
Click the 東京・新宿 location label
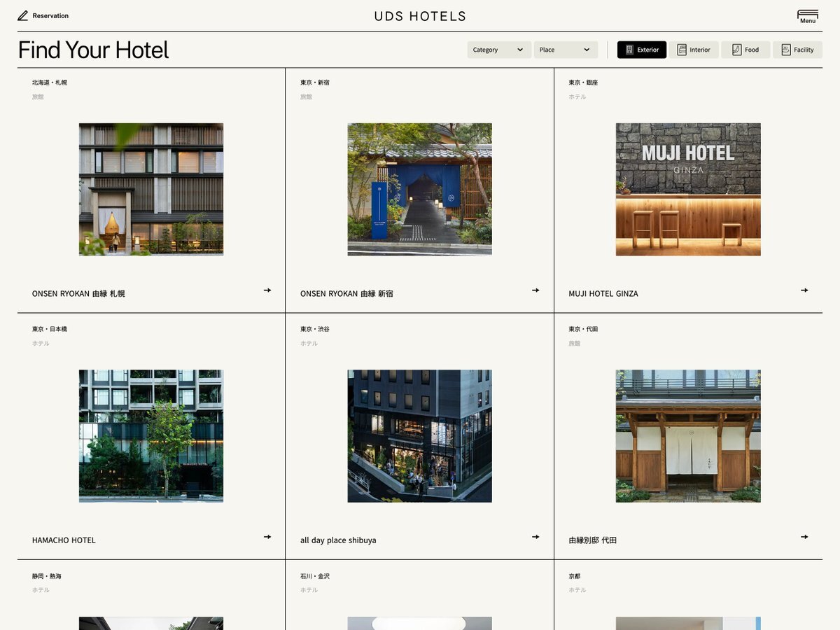(x=315, y=83)
